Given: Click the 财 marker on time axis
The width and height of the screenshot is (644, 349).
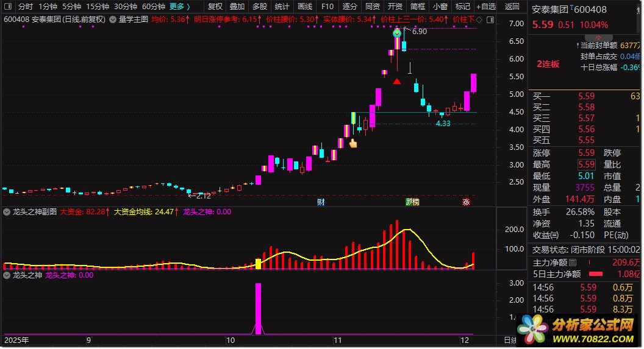Looking at the screenshot, I should [x=321, y=202].
